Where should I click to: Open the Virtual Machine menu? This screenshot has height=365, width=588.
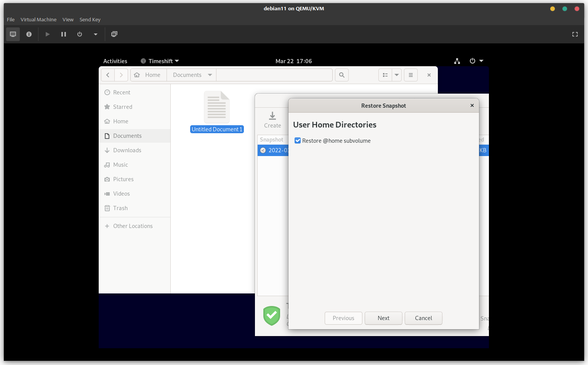38,19
